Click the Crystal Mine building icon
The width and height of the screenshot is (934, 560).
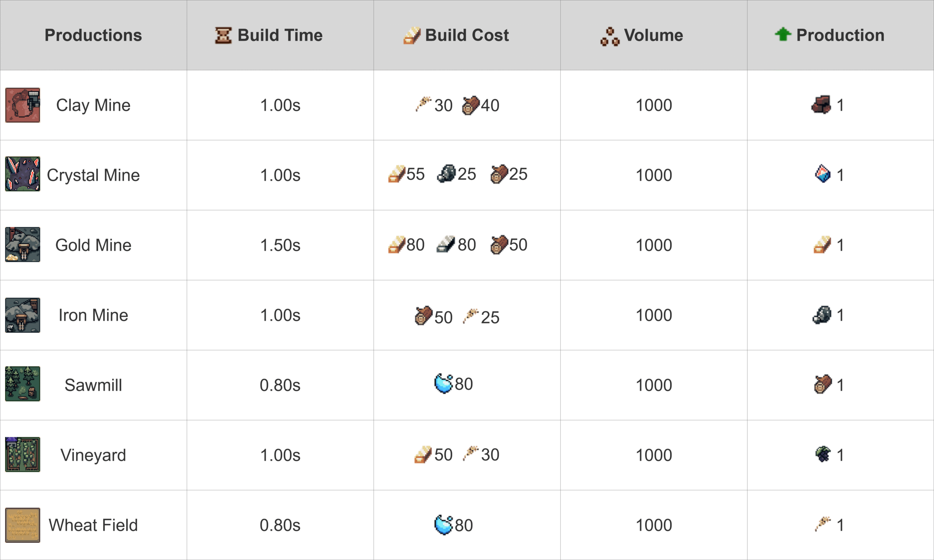23,174
